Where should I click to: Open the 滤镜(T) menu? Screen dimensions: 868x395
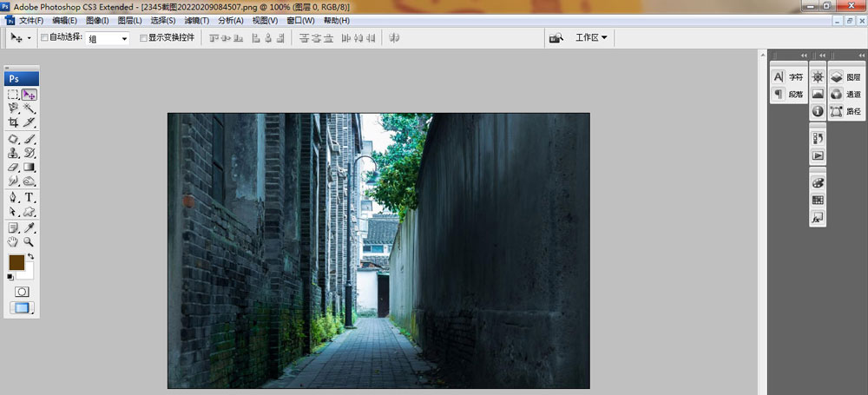point(196,21)
